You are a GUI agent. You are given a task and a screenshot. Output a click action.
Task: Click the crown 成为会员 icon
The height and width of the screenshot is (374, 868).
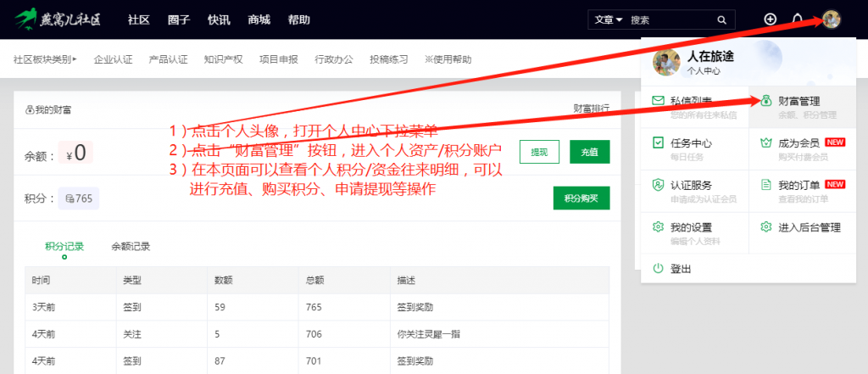coord(765,143)
